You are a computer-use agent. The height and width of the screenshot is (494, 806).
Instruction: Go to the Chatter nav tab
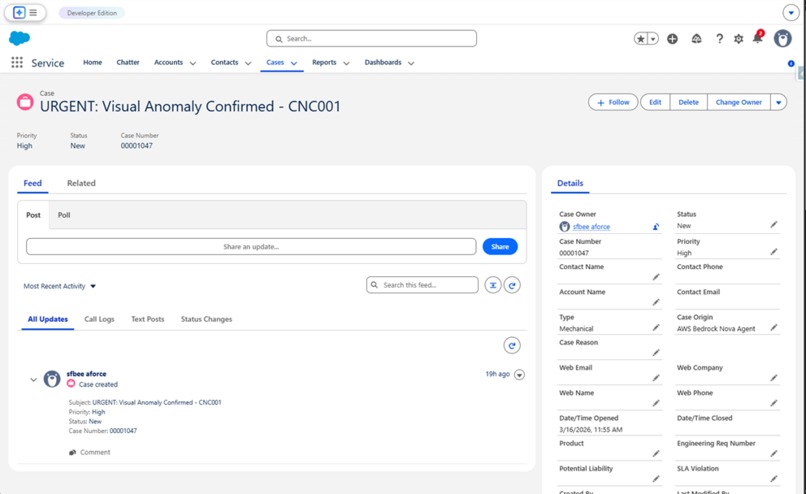(x=128, y=62)
